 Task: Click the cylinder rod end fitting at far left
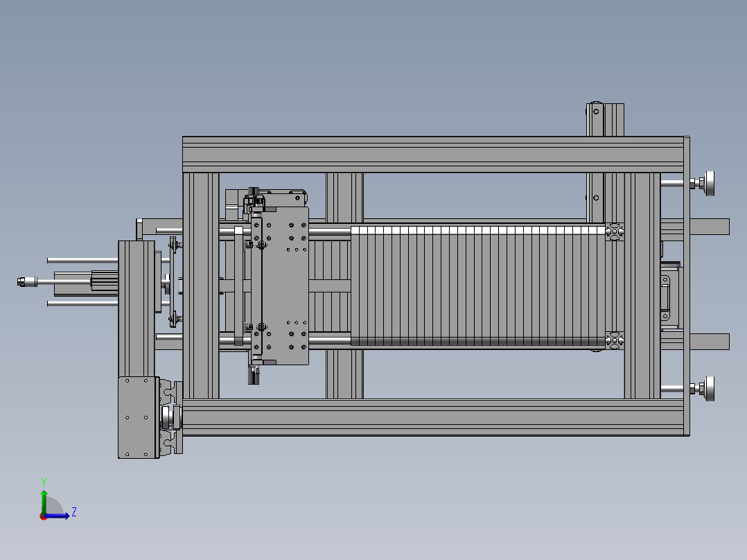27,281
